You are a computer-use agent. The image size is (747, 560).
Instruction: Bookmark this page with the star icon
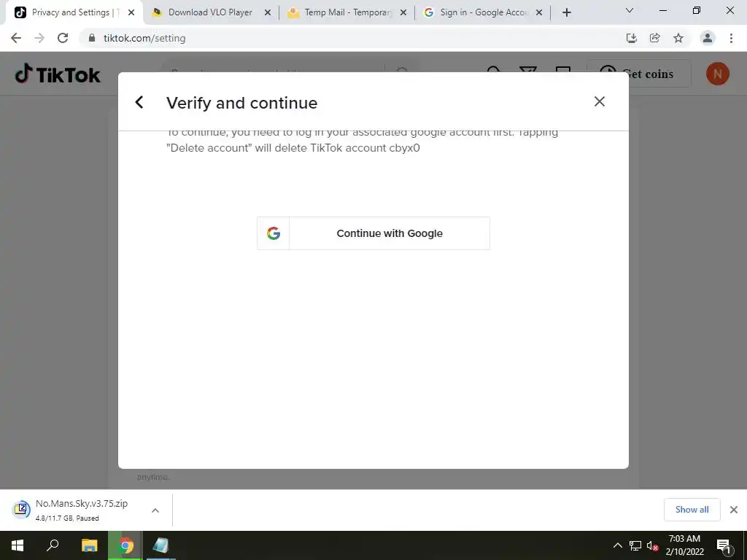[678, 38]
